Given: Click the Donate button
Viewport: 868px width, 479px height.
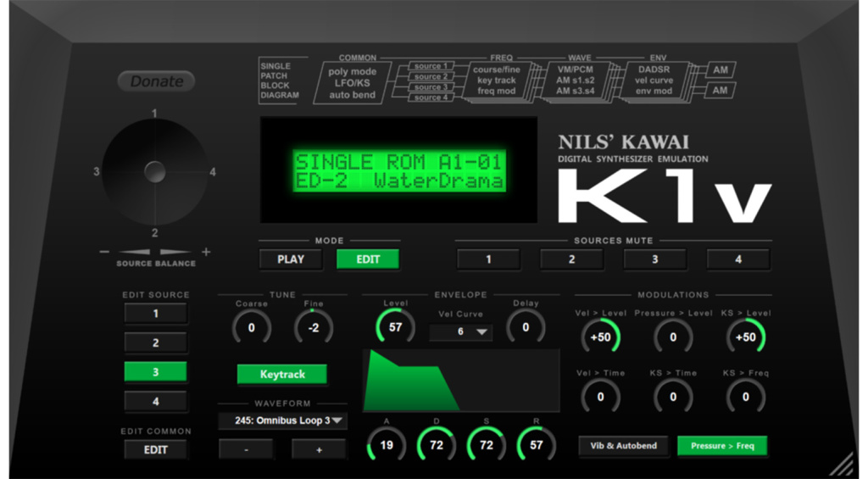Looking at the screenshot, I should tap(156, 81).
